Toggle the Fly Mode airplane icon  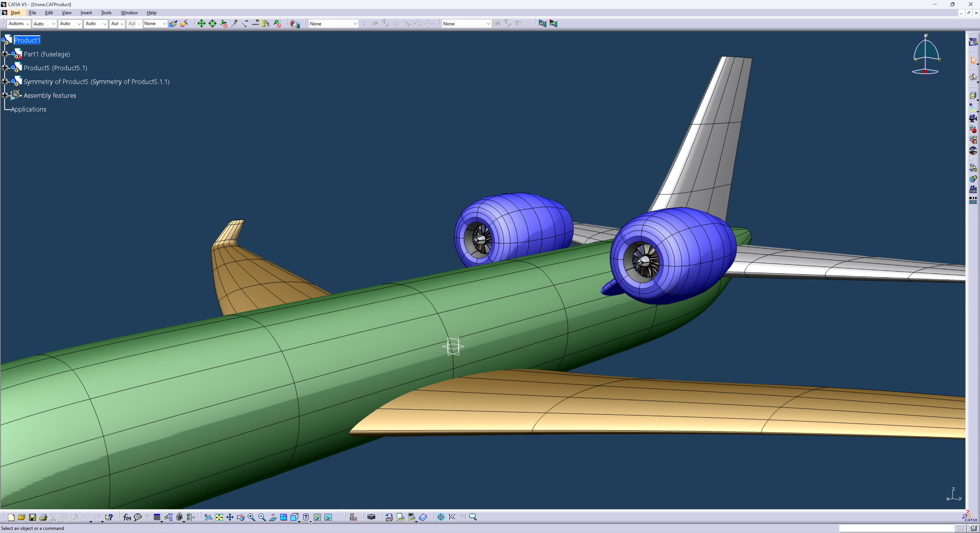coord(208,517)
